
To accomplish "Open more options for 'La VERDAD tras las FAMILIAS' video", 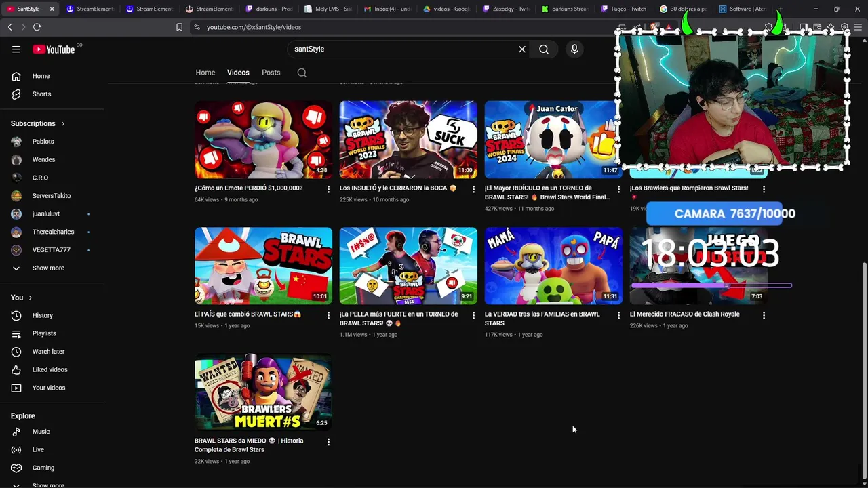I will [x=618, y=315].
